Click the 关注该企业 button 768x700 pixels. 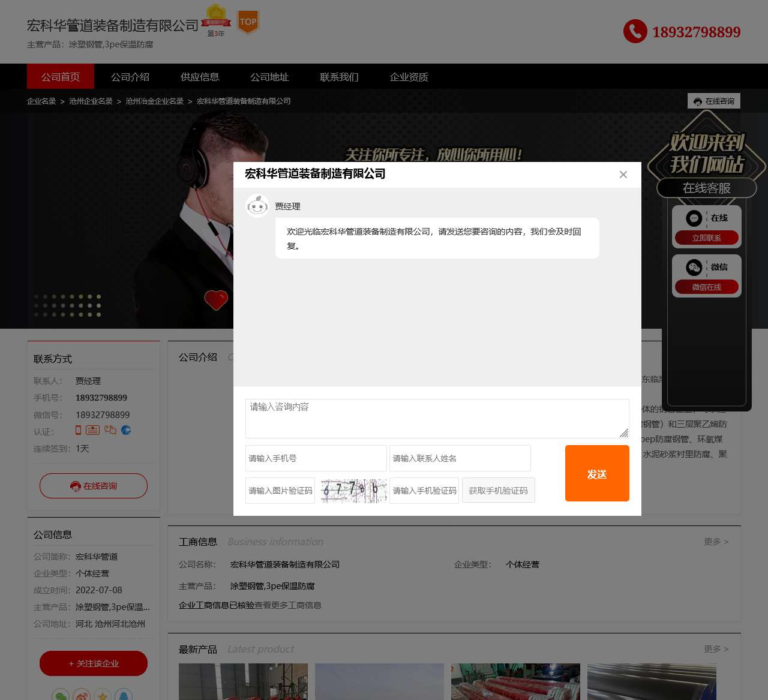point(93,663)
